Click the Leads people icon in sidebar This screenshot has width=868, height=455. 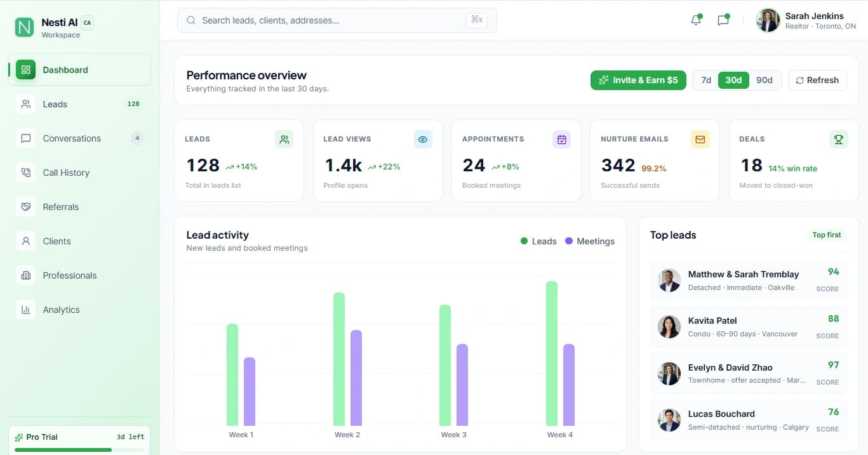click(26, 104)
